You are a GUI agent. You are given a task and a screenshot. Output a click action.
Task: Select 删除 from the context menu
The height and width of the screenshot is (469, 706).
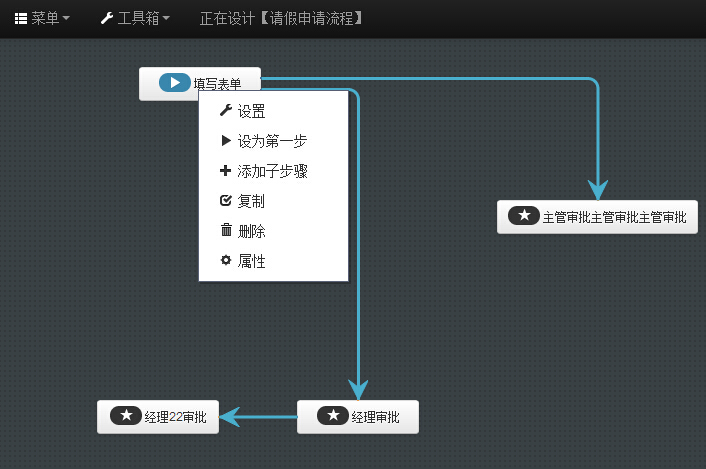251,231
